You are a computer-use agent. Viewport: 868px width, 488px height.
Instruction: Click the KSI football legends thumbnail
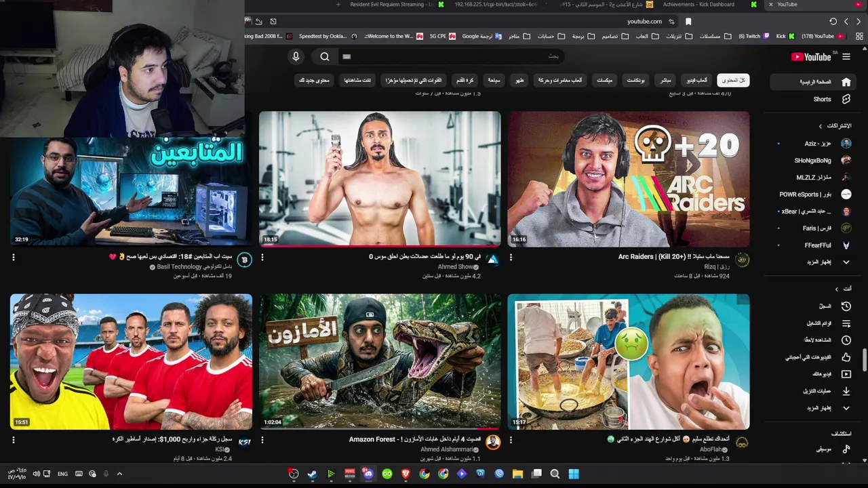click(x=131, y=362)
